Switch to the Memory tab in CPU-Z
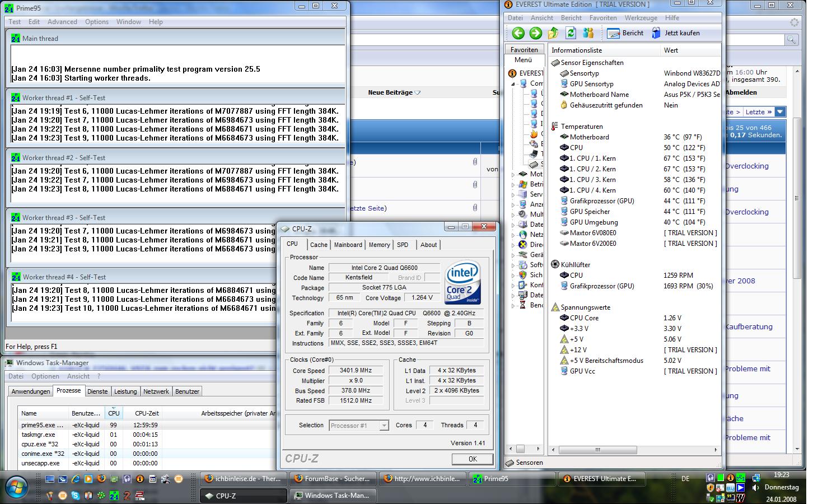818x504 pixels. click(379, 245)
